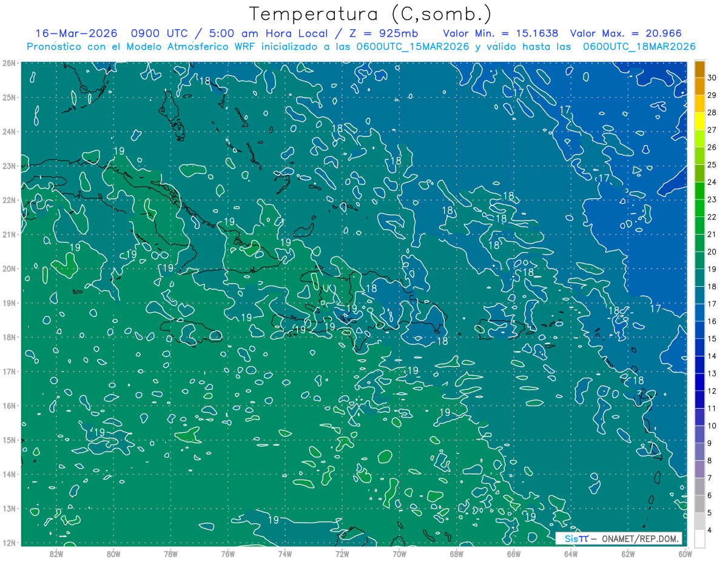Click the "SisPI" logo text

tap(576, 538)
